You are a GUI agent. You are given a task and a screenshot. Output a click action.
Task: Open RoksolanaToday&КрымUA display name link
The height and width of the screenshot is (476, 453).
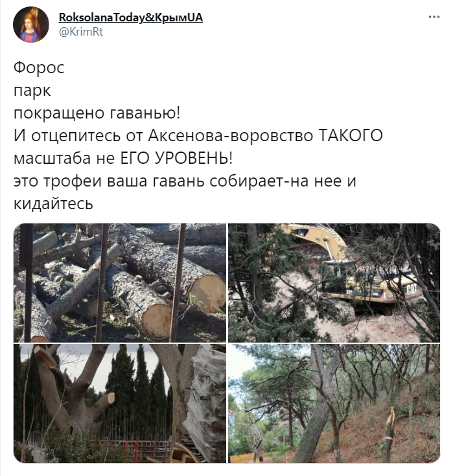click(x=131, y=17)
